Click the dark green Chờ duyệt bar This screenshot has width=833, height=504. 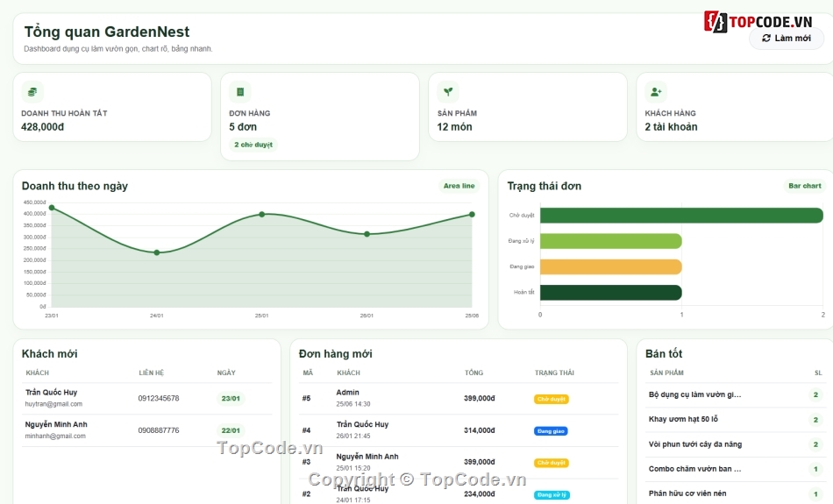(x=681, y=215)
